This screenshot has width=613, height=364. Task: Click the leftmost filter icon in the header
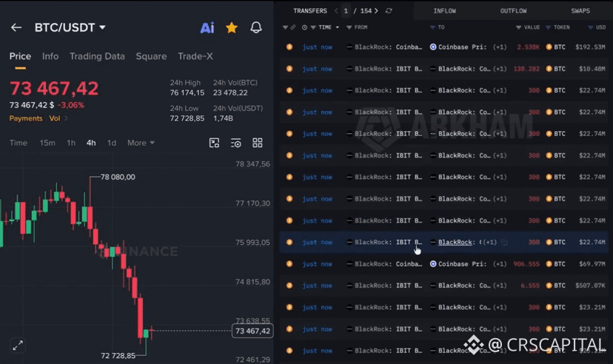point(285,27)
